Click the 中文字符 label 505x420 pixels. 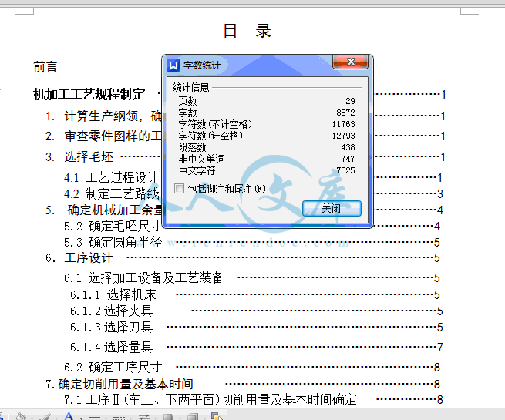[197, 170]
